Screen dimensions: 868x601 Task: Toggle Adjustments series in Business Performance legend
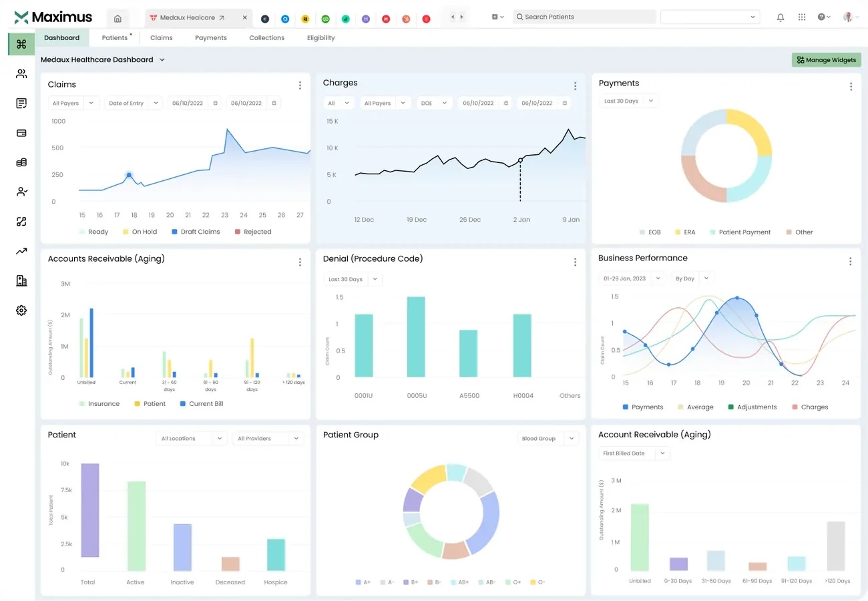click(x=752, y=407)
